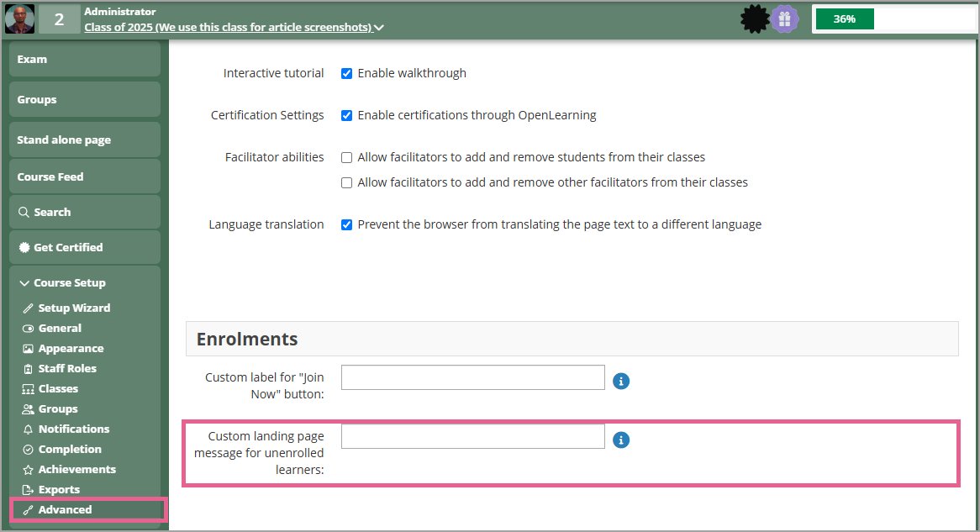The image size is (980, 532).
Task: Open General course settings
Action: [x=60, y=329]
